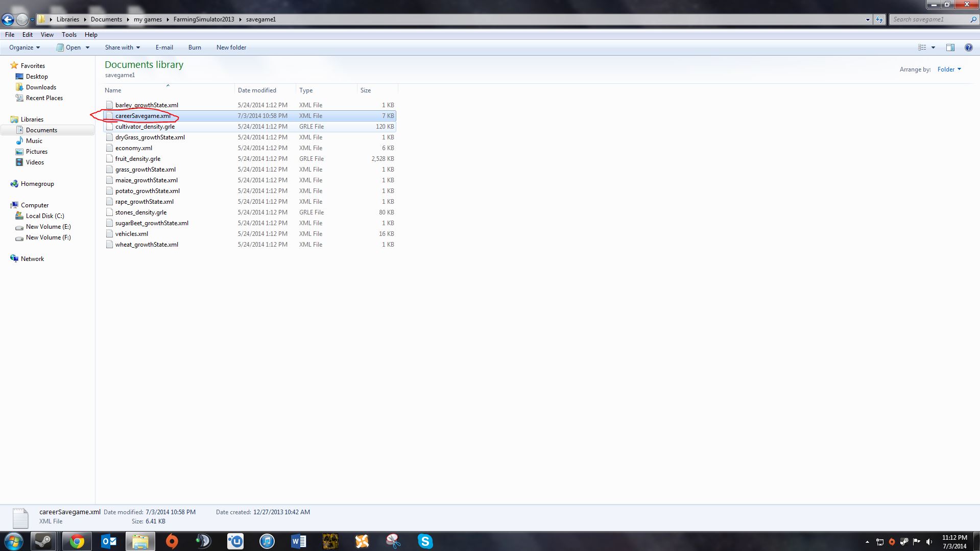Launch Steam from the taskbar
980x551 pixels.
coord(43,541)
